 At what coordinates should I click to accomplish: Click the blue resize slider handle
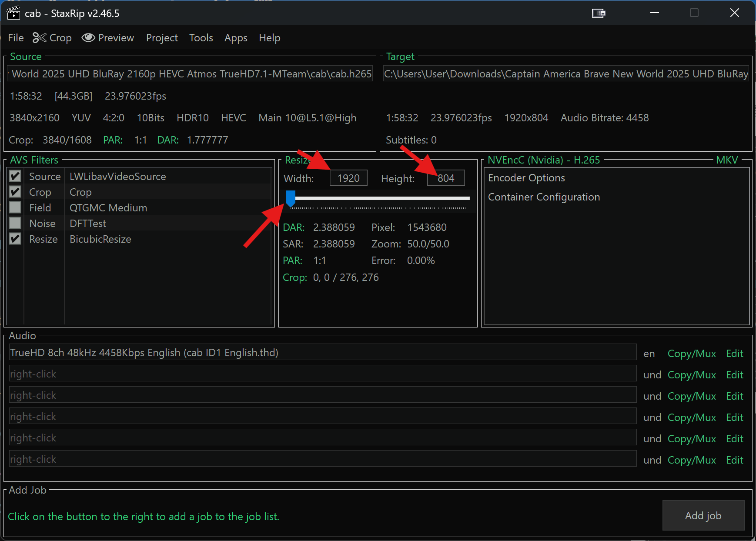point(291,198)
